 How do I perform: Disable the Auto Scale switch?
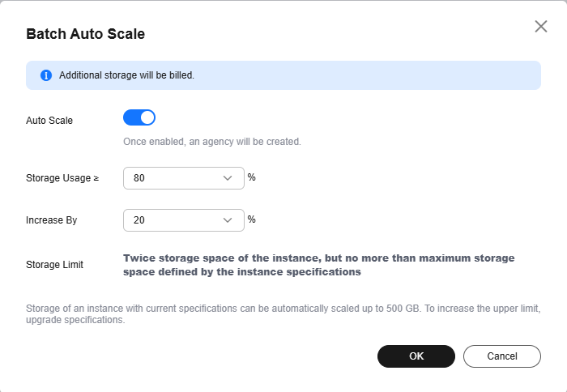(139, 118)
